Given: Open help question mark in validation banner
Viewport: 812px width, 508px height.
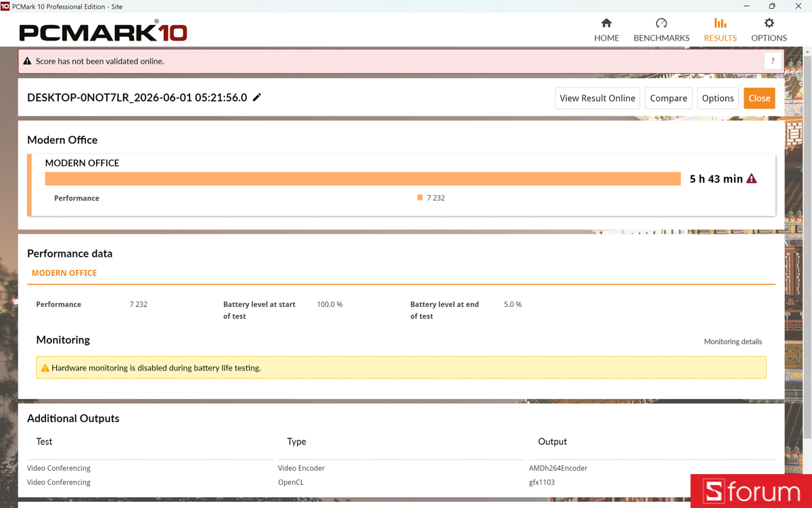Looking at the screenshot, I should click(x=773, y=61).
